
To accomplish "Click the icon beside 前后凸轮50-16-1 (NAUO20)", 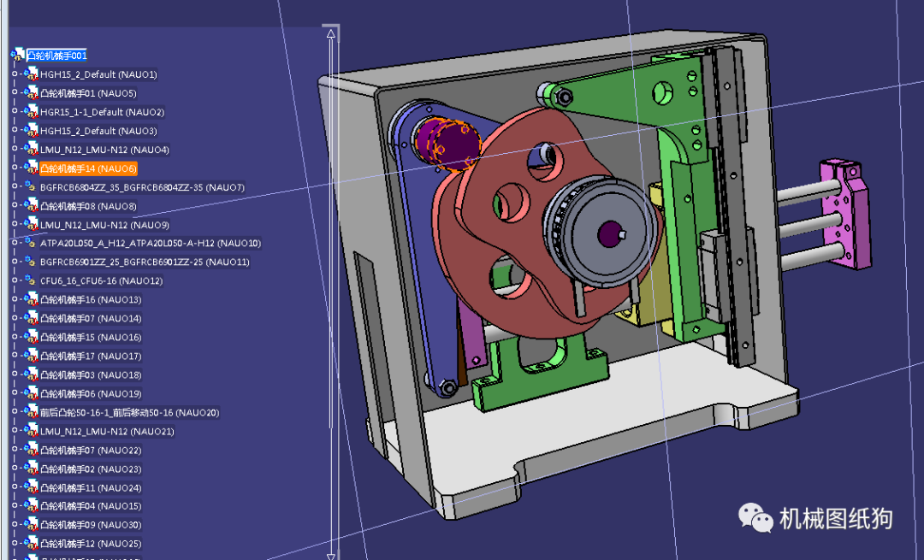I will click(32, 413).
